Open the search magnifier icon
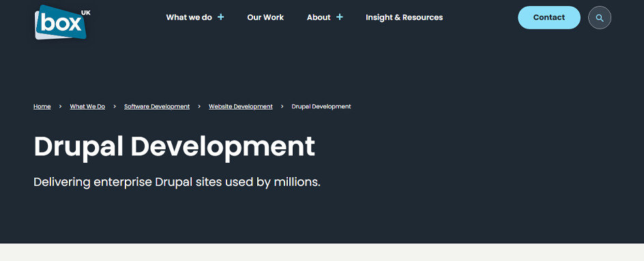Screen dimensions: 644x261 coord(599,18)
